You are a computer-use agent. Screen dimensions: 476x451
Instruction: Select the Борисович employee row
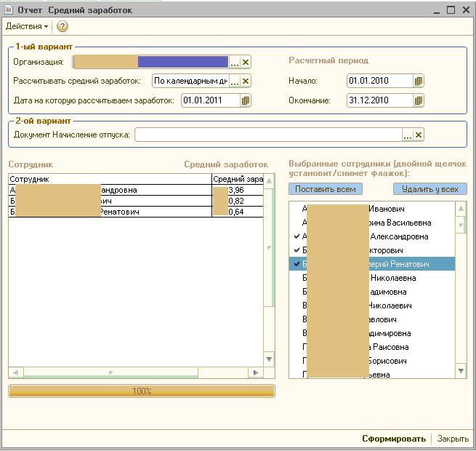tap(372, 361)
